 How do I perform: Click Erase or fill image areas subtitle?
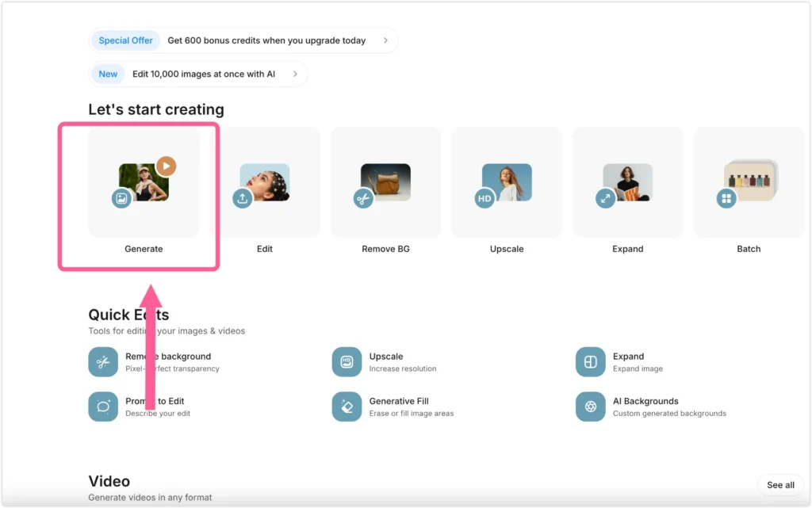pos(412,414)
